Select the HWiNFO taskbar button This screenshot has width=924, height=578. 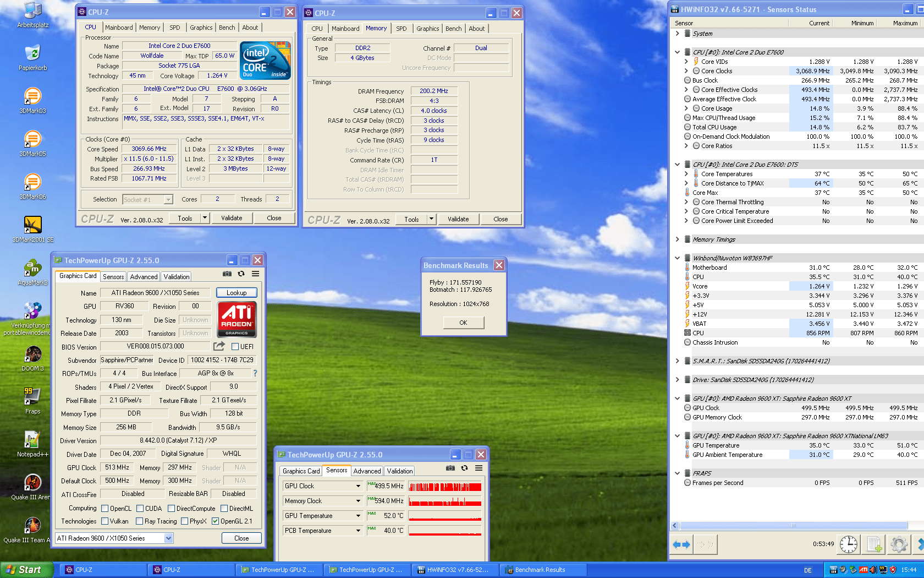pos(455,570)
